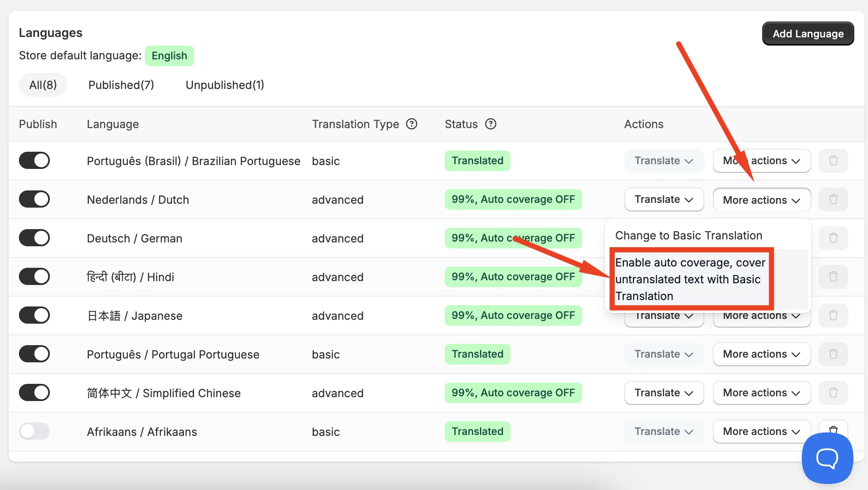Open the blue chat support bubble
This screenshot has height=490, width=868.
(x=827, y=458)
